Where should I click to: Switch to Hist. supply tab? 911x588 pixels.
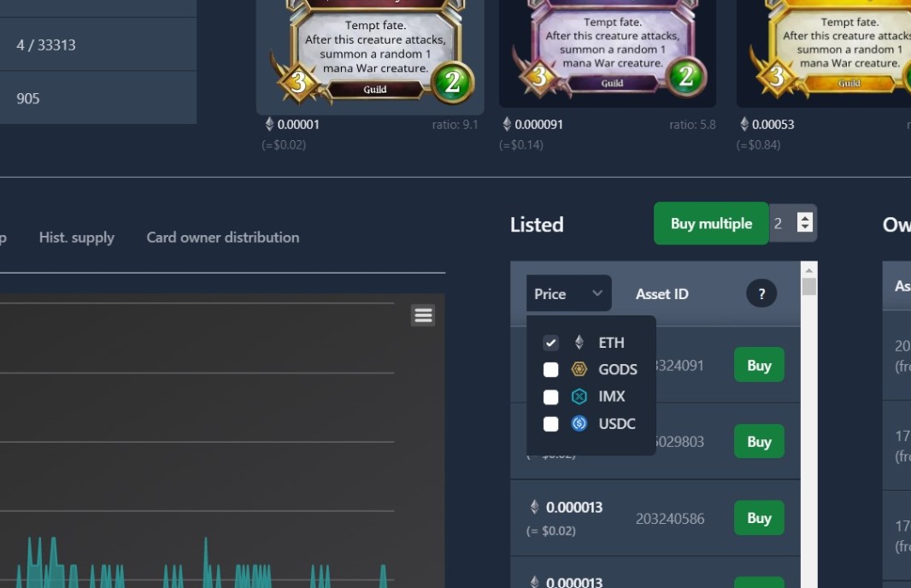coord(77,238)
